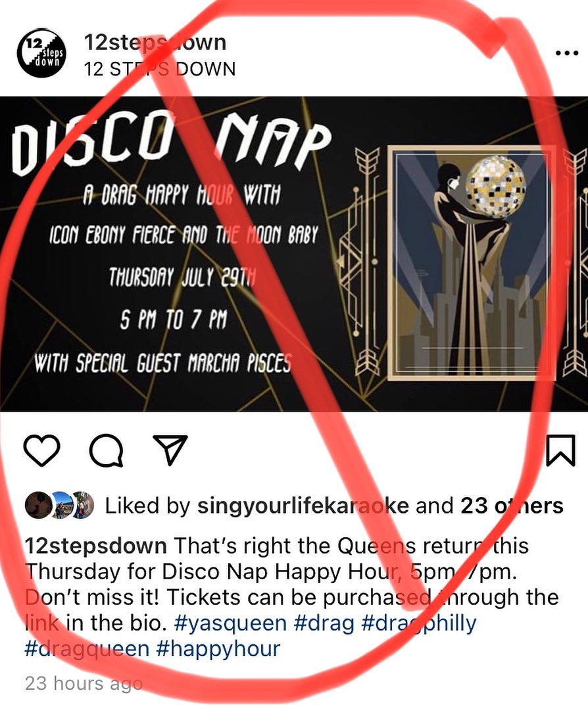Tap the liker avatar thumbnails
This screenshot has width=588, height=718.
click(60, 505)
